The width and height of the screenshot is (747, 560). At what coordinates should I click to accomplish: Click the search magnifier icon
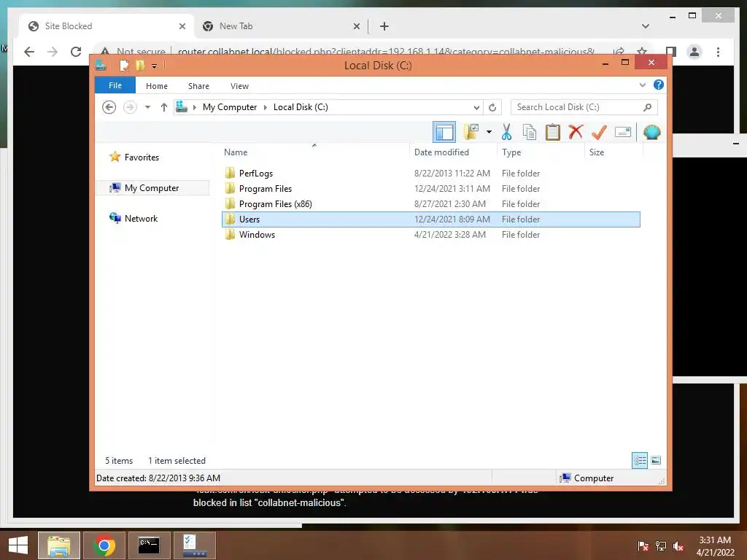647,107
